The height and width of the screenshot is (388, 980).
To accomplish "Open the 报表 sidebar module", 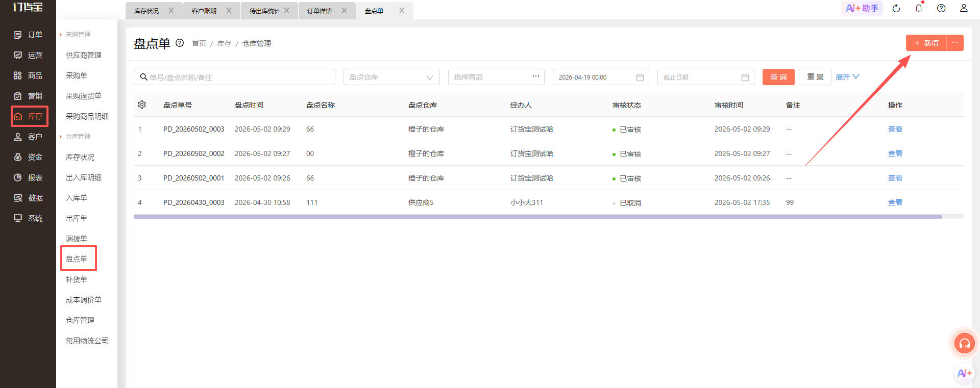I will tap(28, 177).
